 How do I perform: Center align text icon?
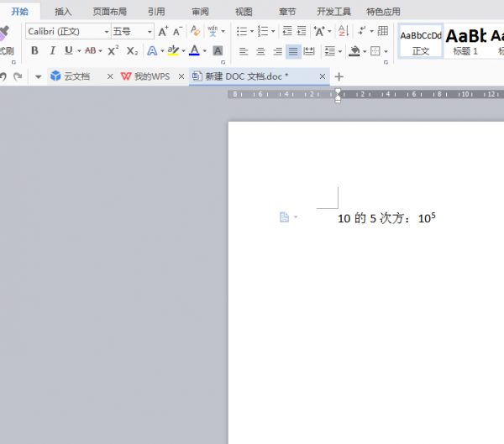tap(260, 51)
